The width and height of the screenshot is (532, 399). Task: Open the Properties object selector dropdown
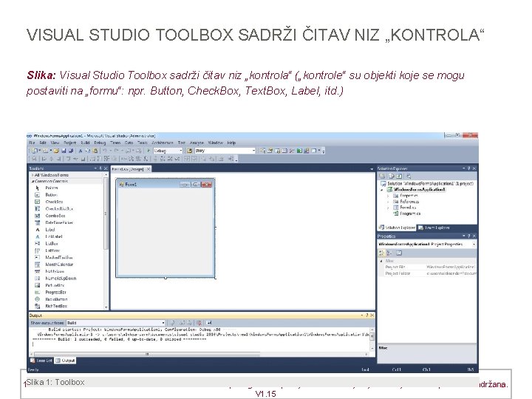tap(427, 244)
